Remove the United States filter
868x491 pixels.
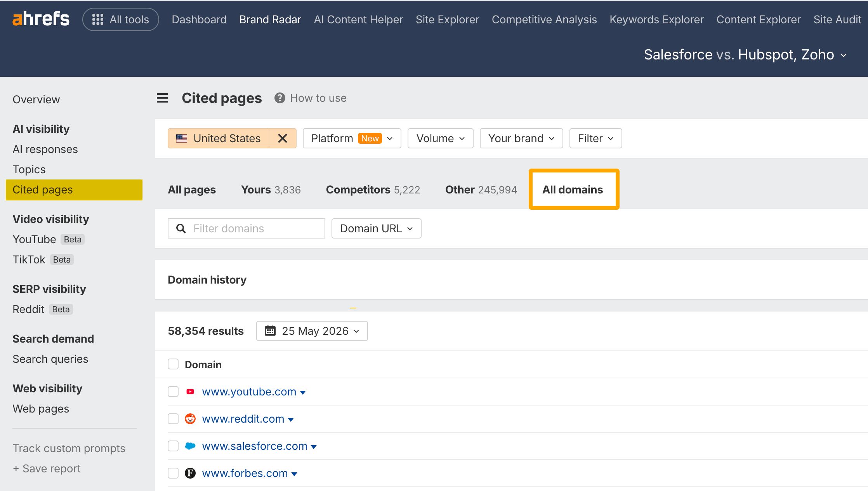283,138
